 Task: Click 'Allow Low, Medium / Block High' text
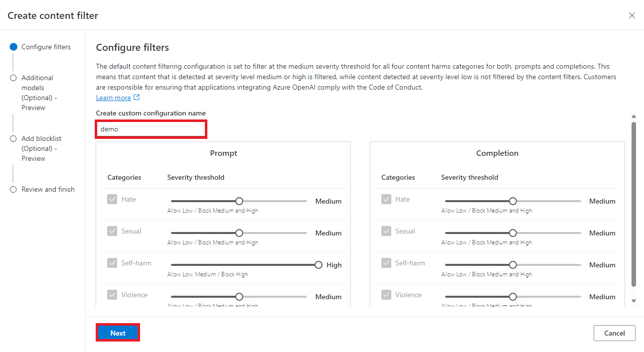coord(207,274)
